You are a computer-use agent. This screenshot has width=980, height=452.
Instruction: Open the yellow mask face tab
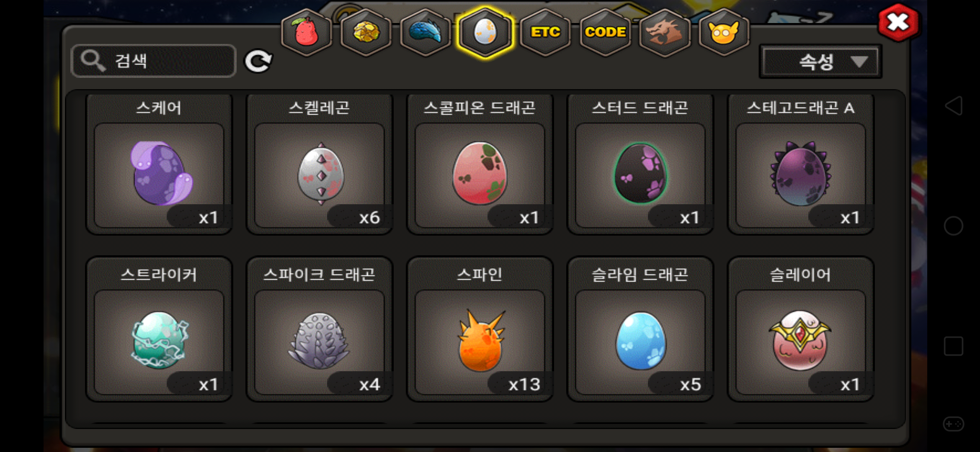[x=724, y=32]
